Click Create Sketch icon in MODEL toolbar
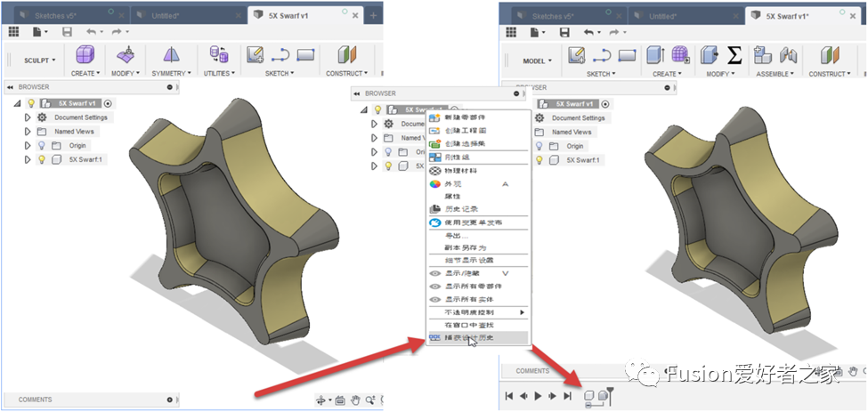 [x=576, y=55]
